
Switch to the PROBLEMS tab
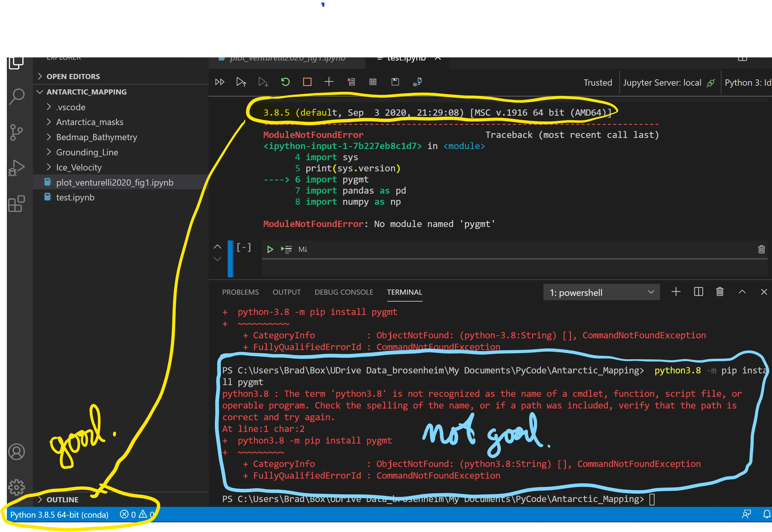[x=240, y=292]
